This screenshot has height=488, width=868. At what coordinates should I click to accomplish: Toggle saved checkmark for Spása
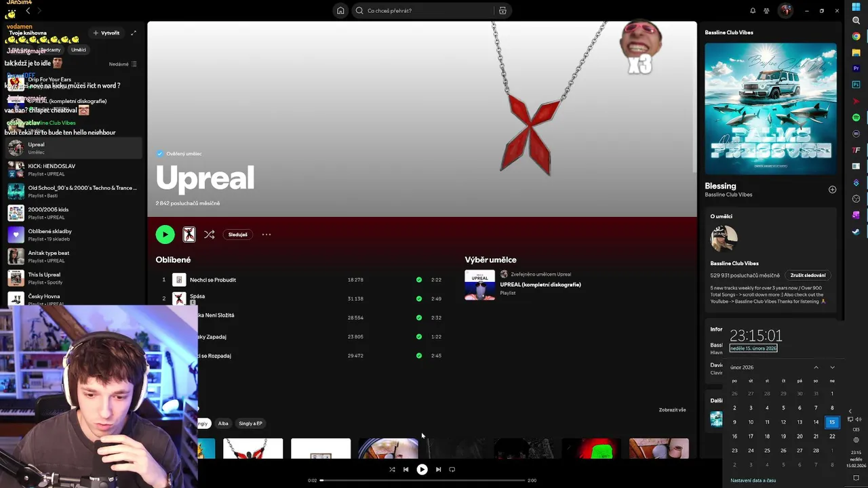click(419, 299)
